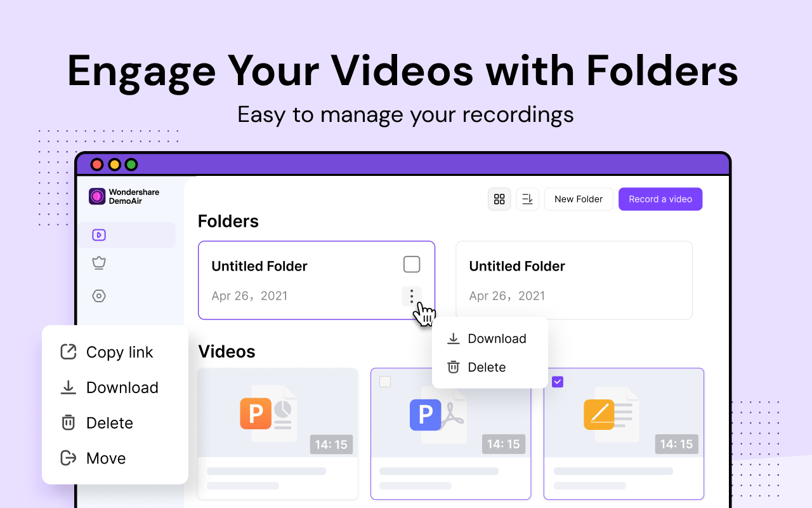Click the Record a video button
Image resolution: width=812 pixels, height=508 pixels.
(x=660, y=199)
